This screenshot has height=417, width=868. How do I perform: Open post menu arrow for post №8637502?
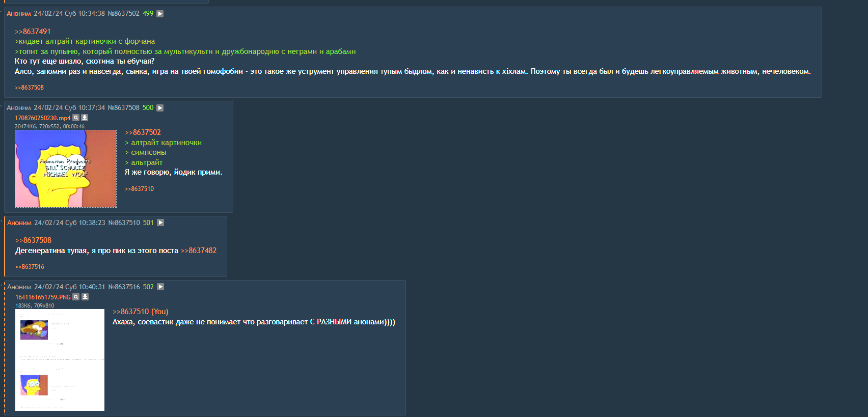click(x=160, y=14)
